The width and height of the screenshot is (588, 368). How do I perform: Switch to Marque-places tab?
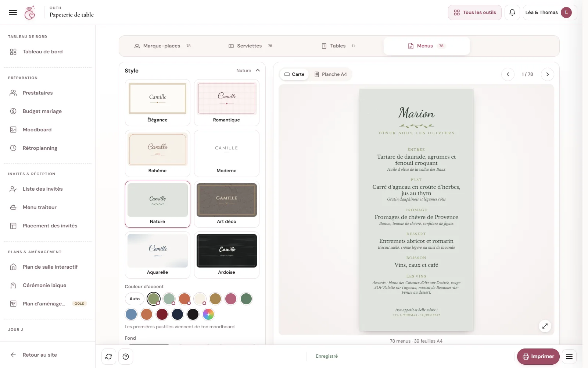point(162,46)
